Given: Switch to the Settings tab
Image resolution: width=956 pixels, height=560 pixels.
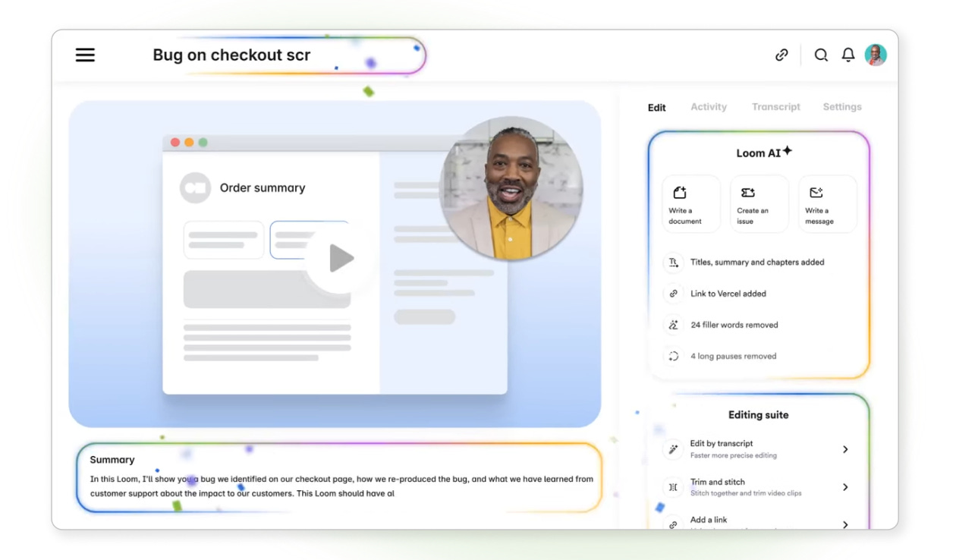Looking at the screenshot, I should [842, 107].
